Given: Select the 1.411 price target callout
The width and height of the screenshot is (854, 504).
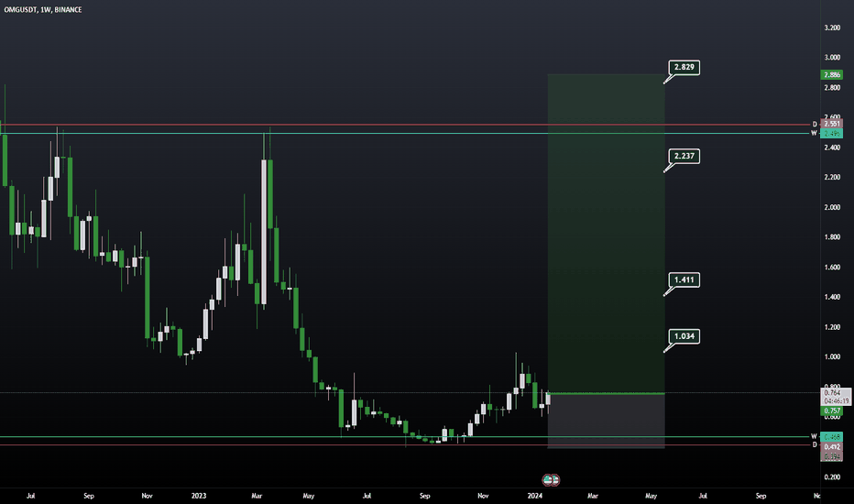Looking at the screenshot, I should pyautogui.click(x=684, y=280).
